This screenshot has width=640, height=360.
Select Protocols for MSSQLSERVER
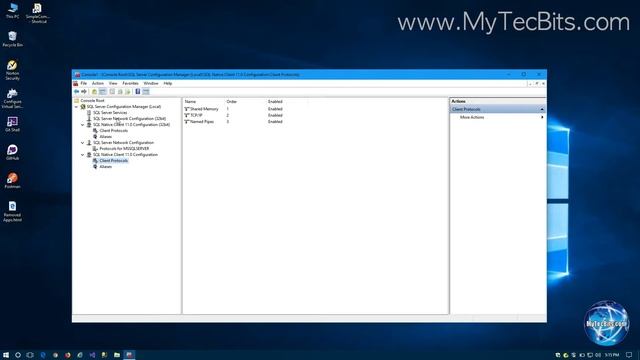tap(124, 149)
